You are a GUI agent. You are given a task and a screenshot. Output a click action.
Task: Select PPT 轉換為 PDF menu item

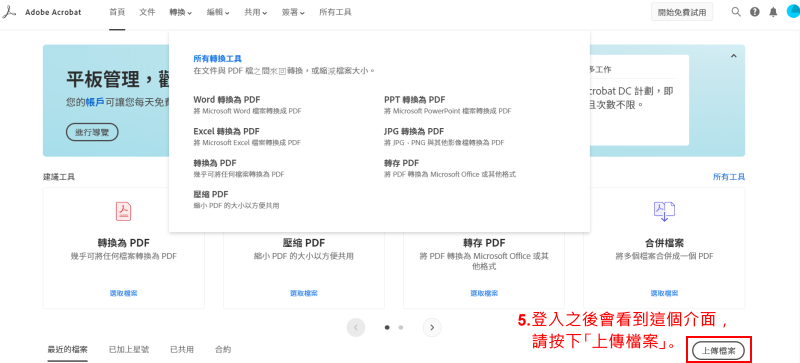(x=414, y=100)
